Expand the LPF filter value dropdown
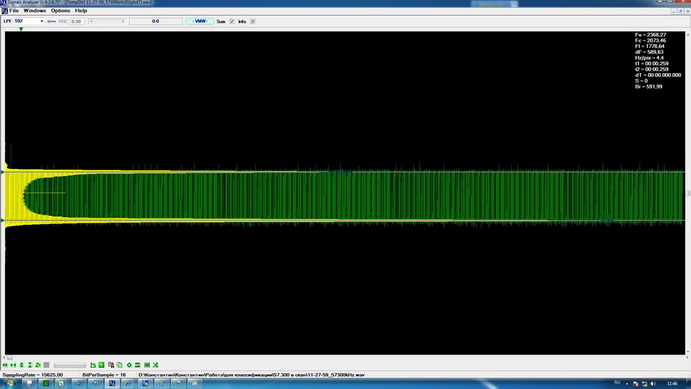 [42, 21]
